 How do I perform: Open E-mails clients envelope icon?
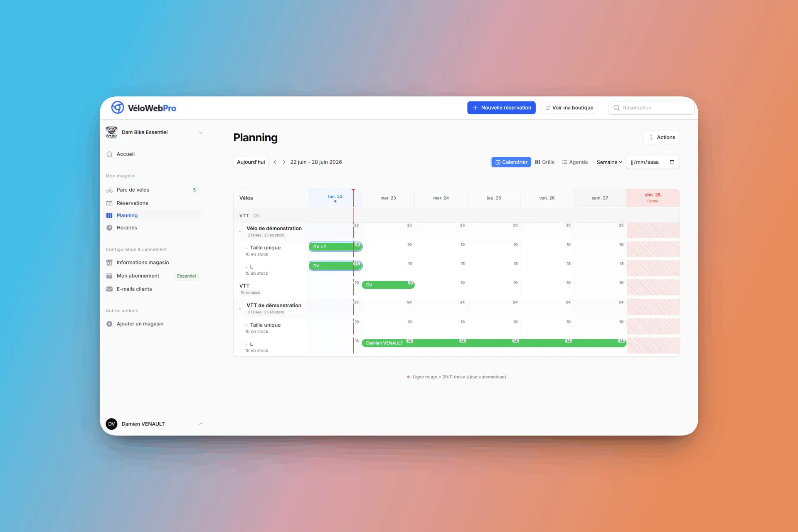click(109, 289)
